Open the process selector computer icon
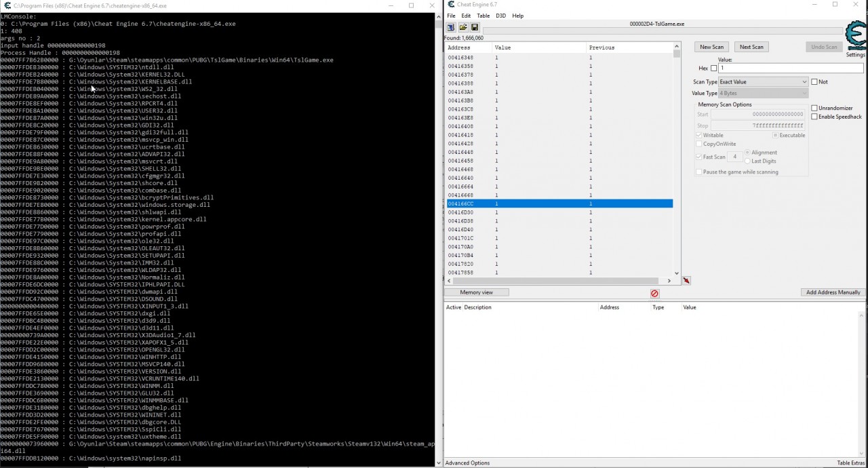 click(450, 27)
